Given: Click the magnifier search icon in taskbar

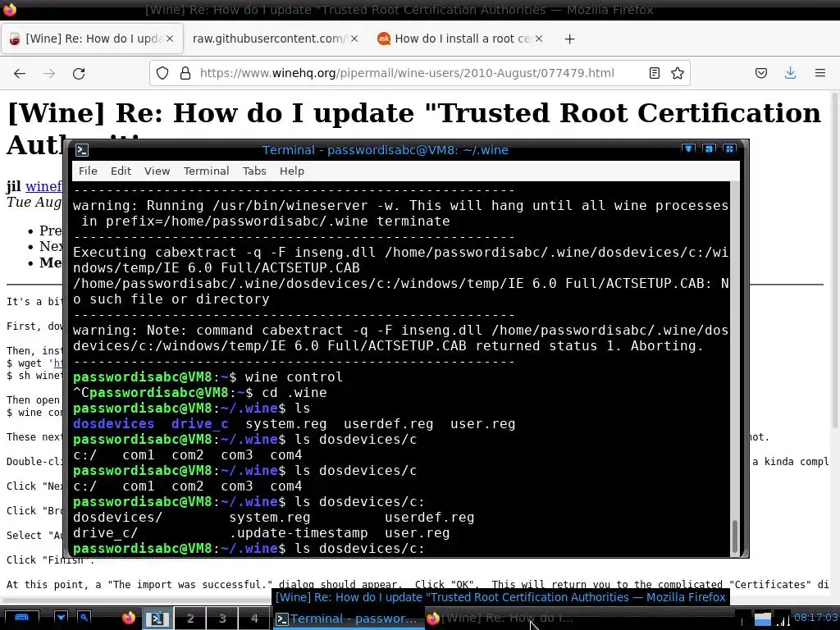Looking at the screenshot, I should pos(84,618).
